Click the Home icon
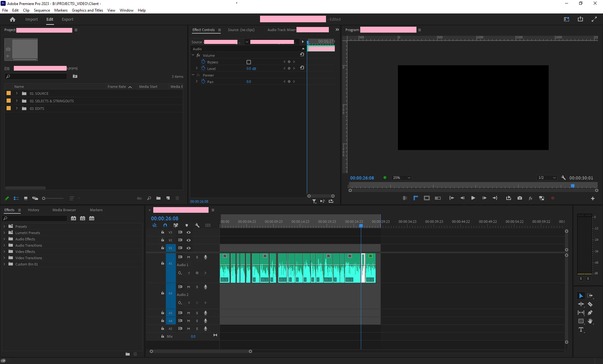603x364 pixels. click(13, 19)
